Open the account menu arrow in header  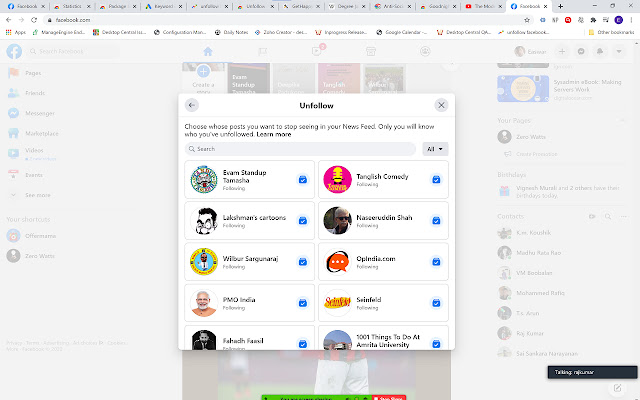coord(619,51)
